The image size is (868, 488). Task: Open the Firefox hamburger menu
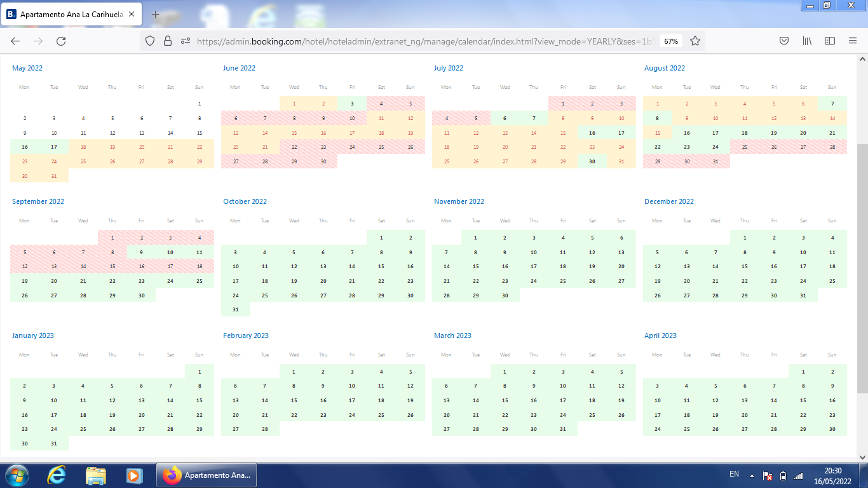coord(853,41)
